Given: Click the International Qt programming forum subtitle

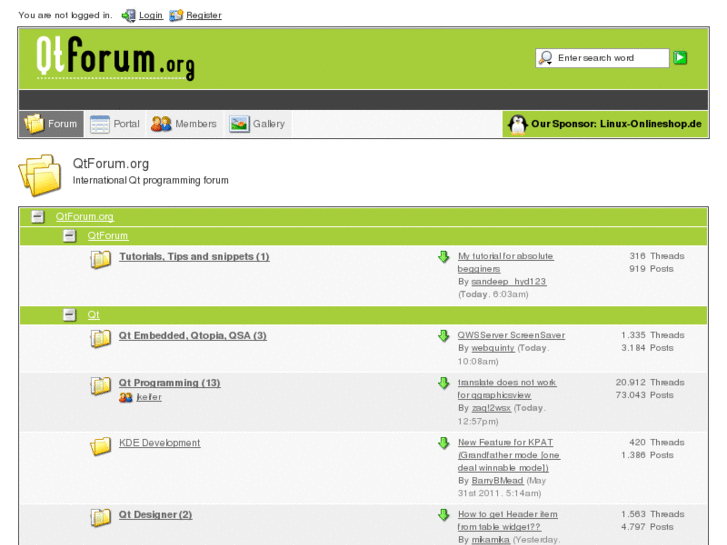Looking at the screenshot, I should 150,180.
